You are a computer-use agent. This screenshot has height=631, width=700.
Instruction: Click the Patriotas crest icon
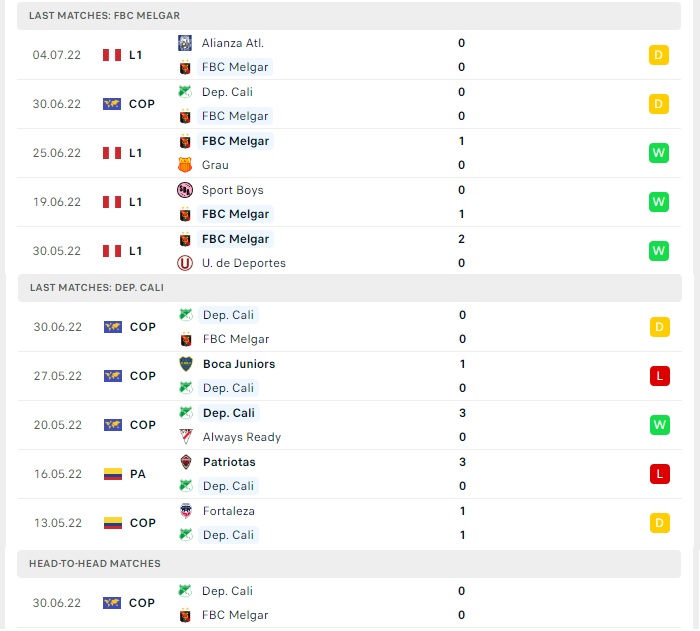pyautogui.click(x=186, y=462)
